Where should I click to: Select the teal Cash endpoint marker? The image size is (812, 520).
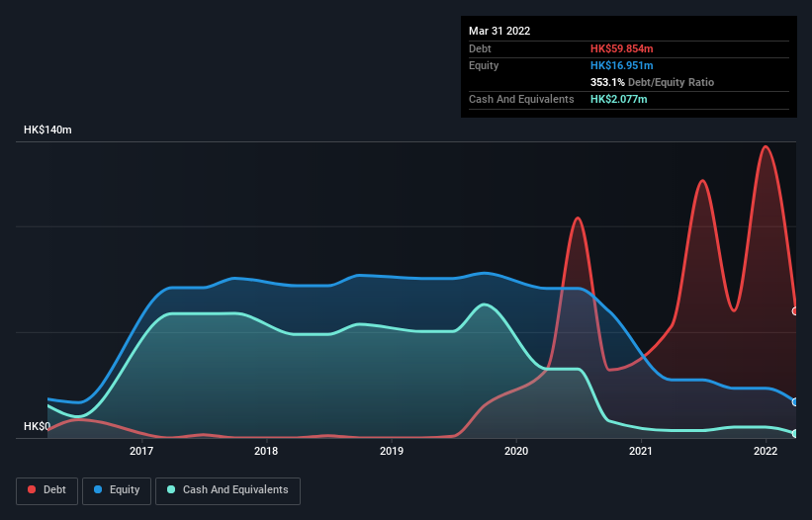[x=795, y=434]
